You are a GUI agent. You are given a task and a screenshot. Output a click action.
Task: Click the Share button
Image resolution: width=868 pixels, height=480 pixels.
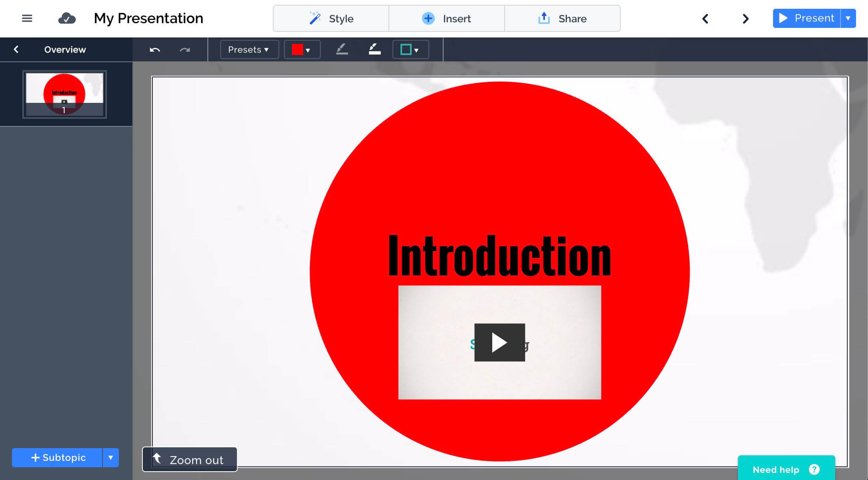click(562, 18)
